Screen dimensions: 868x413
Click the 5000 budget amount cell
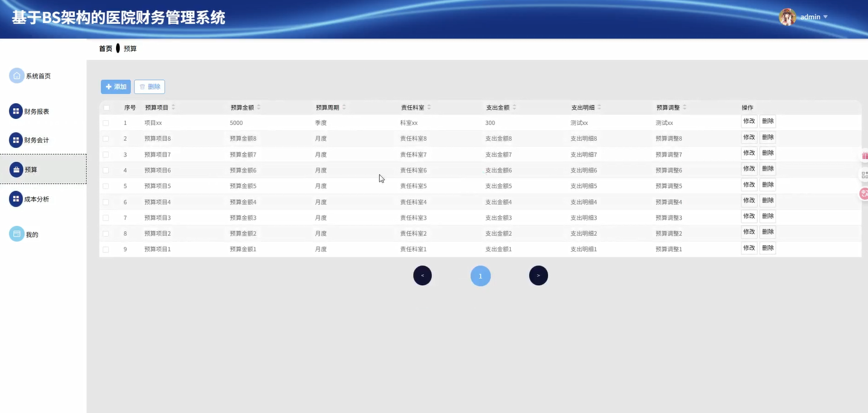point(236,123)
